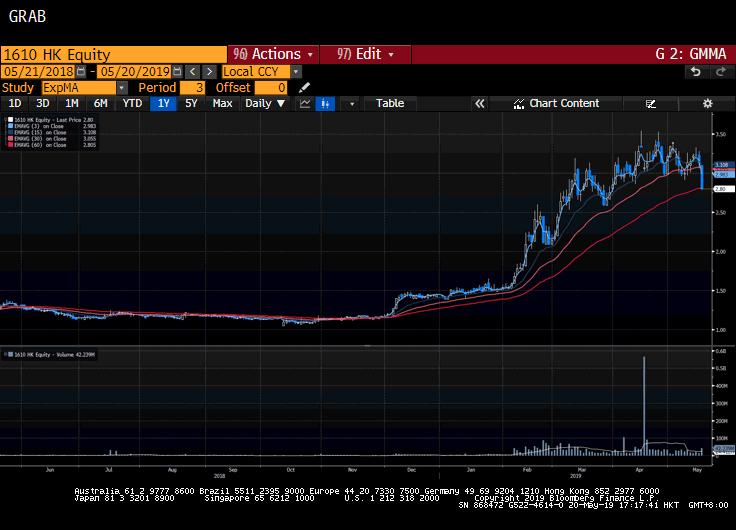Set chart range to 6M
The width and height of the screenshot is (736, 530).
tap(101, 104)
